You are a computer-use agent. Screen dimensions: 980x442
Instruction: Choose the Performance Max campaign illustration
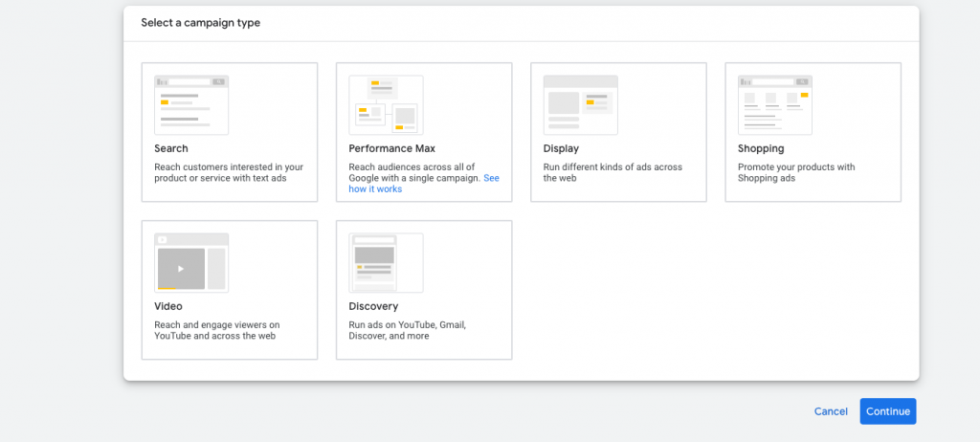coord(386,105)
